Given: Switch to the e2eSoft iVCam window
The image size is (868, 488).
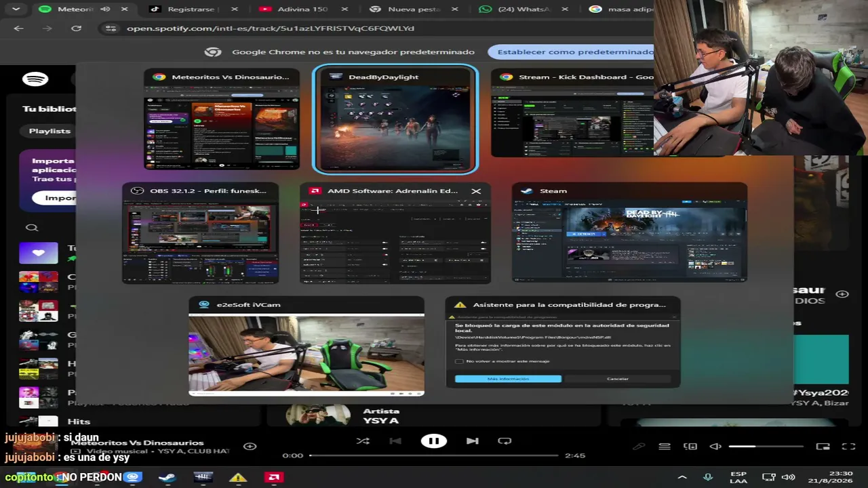Looking at the screenshot, I should (307, 346).
